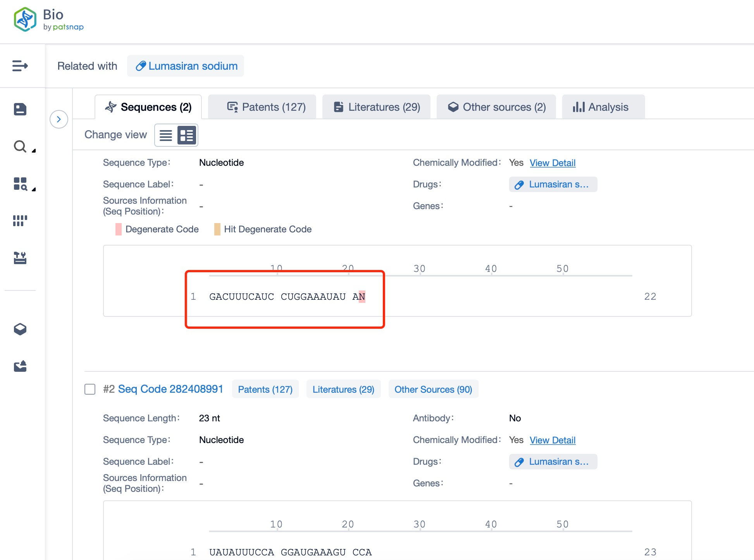Click the search sidebar icon

point(19,146)
